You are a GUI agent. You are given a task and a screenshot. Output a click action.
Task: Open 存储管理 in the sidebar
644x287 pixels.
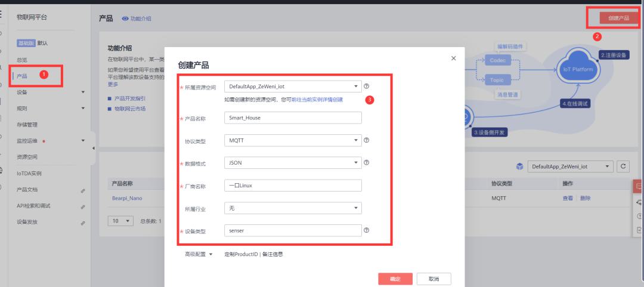27,125
